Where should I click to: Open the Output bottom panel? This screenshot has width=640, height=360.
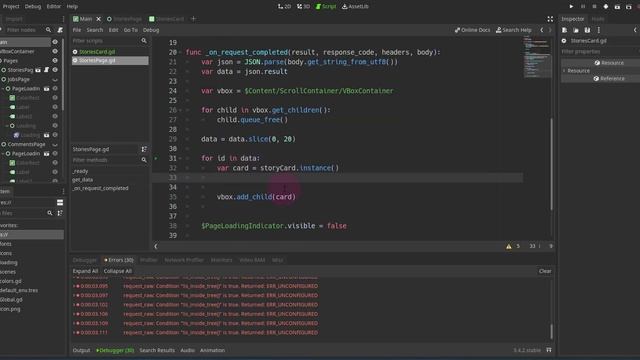point(81,350)
